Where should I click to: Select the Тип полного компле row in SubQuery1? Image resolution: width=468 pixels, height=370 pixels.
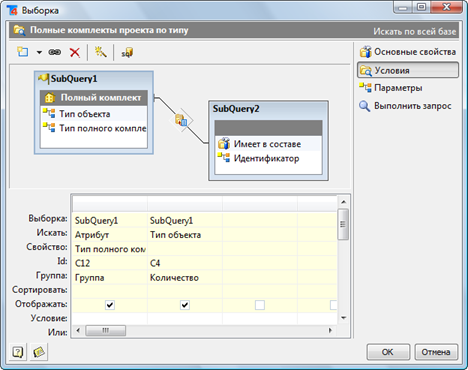point(94,128)
